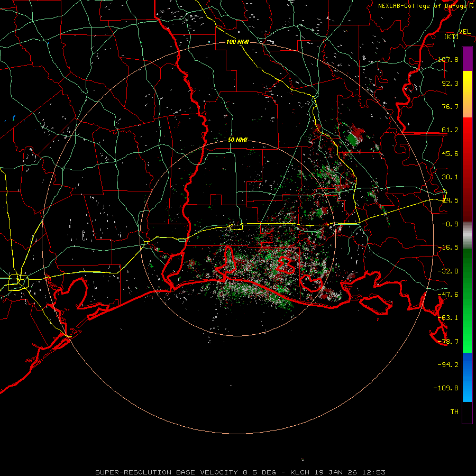Pick the blue segment of the velocity color bar
This screenshot has height=476, width=476.
tap(467, 377)
